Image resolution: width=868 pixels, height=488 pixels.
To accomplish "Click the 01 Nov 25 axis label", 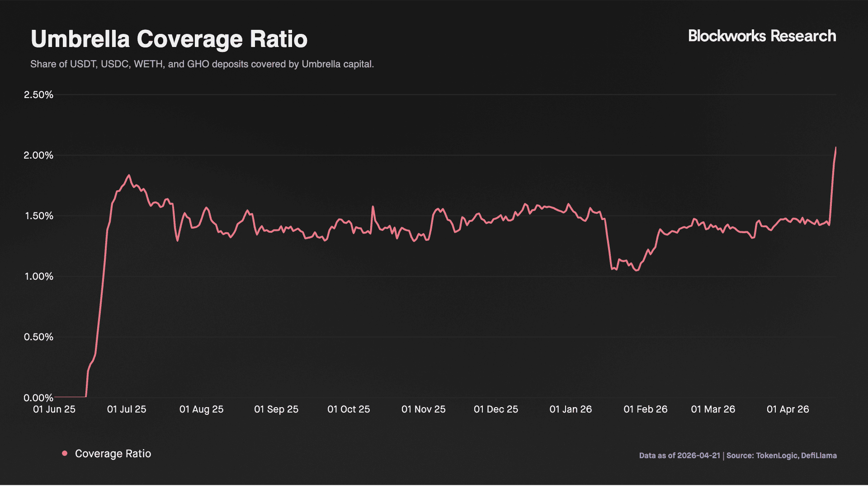I will point(423,409).
